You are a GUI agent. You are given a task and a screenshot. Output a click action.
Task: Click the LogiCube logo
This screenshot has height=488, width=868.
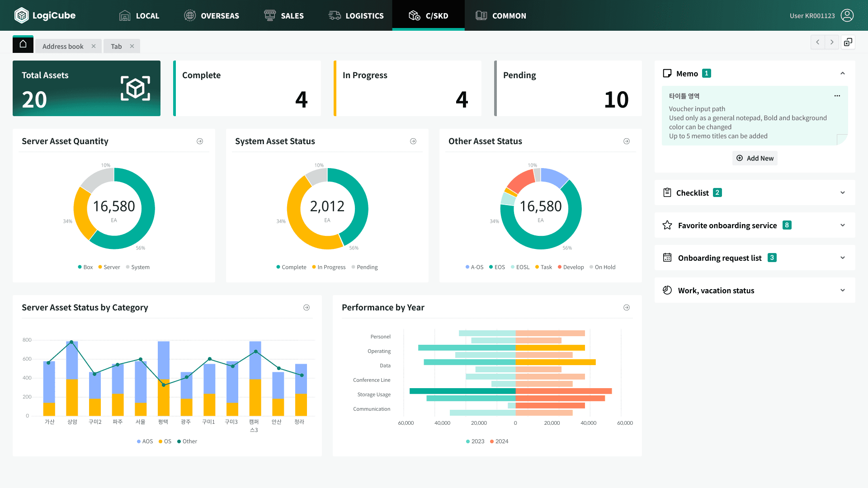click(45, 15)
